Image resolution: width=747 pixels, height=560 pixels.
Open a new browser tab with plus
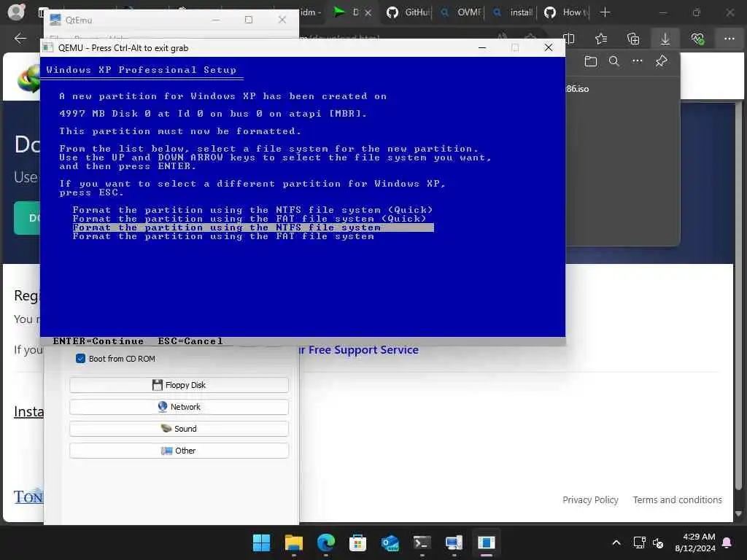pyautogui.click(x=605, y=12)
